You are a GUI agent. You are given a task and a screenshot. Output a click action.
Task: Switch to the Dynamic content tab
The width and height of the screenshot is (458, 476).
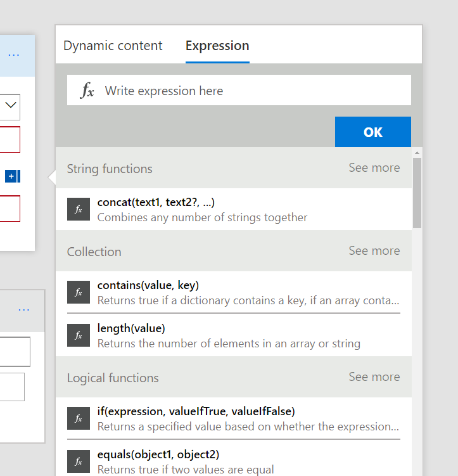[x=113, y=46]
